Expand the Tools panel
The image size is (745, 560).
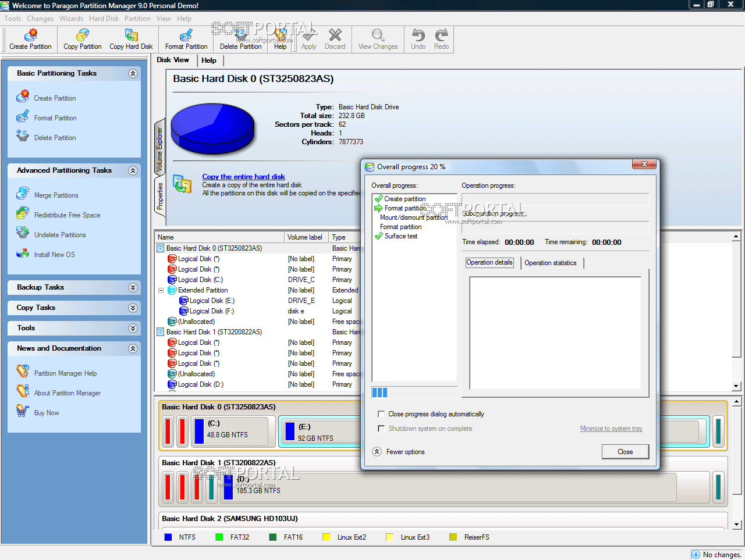133,328
